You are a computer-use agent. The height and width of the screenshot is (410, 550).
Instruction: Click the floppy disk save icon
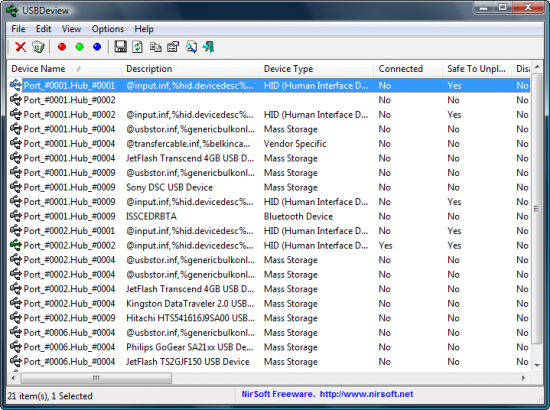click(120, 47)
